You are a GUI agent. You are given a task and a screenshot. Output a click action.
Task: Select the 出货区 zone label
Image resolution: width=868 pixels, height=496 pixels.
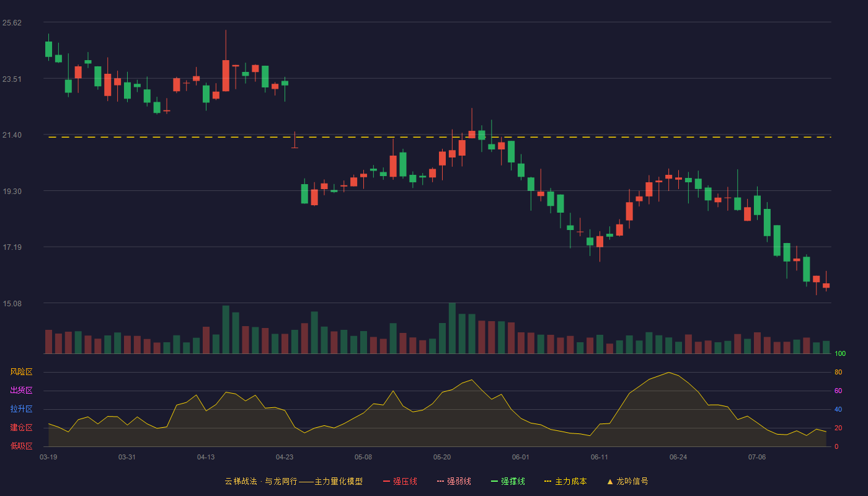point(21,391)
